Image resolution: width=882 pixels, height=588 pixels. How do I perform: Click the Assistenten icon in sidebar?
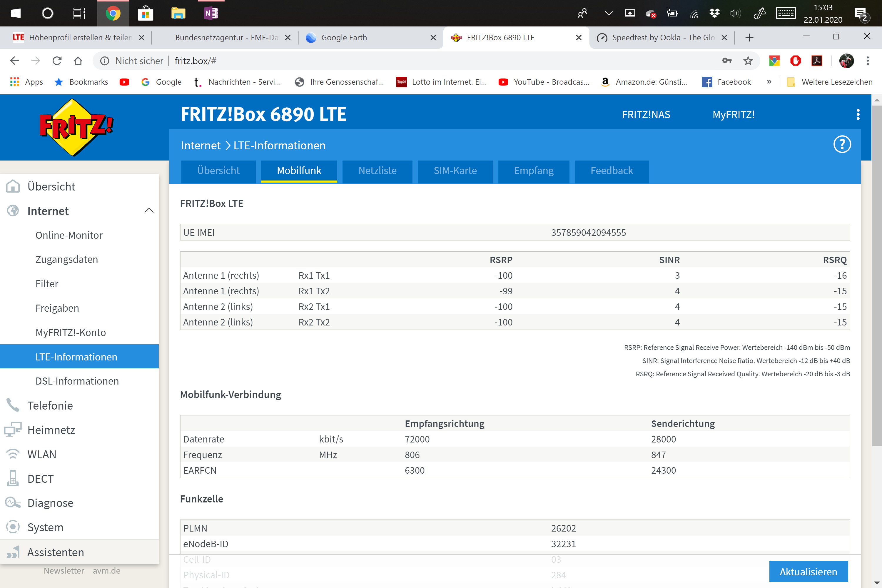13,552
